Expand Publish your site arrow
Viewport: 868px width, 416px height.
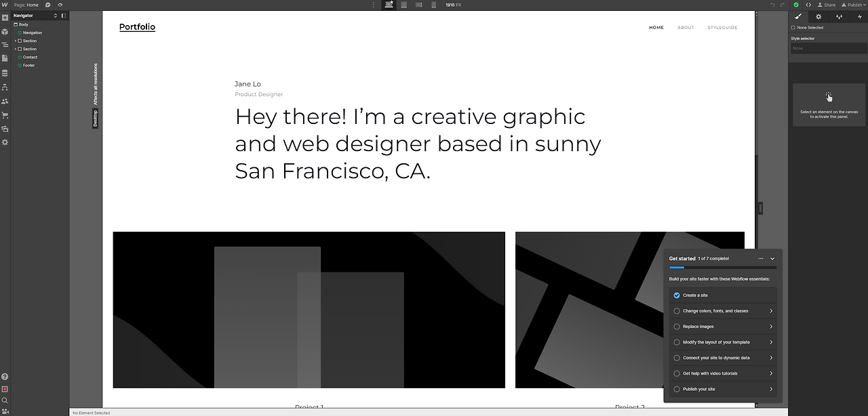click(x=771, y=389)
